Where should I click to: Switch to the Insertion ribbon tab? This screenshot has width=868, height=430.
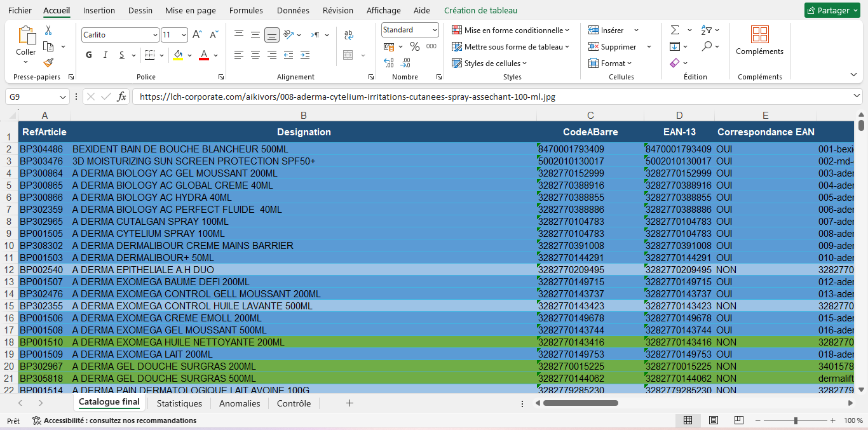pyautogui.click(x=99, y=10)
